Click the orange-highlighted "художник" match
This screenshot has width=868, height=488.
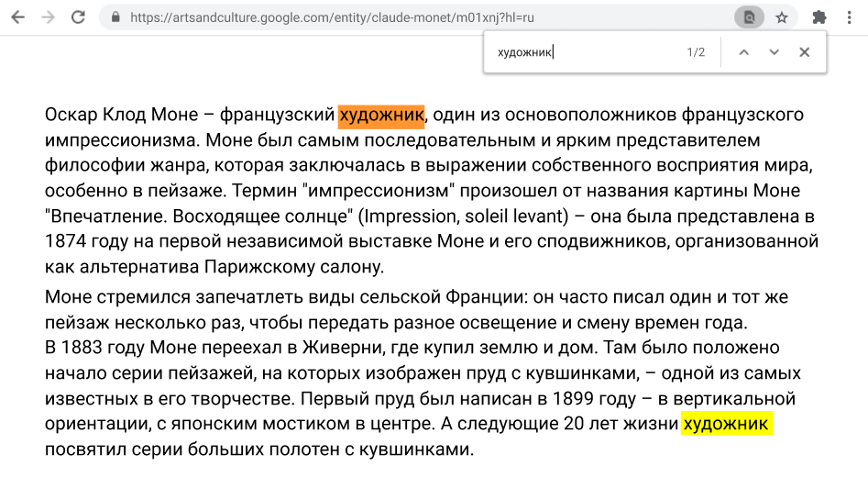pyautogui.click(x=381, y=115)
